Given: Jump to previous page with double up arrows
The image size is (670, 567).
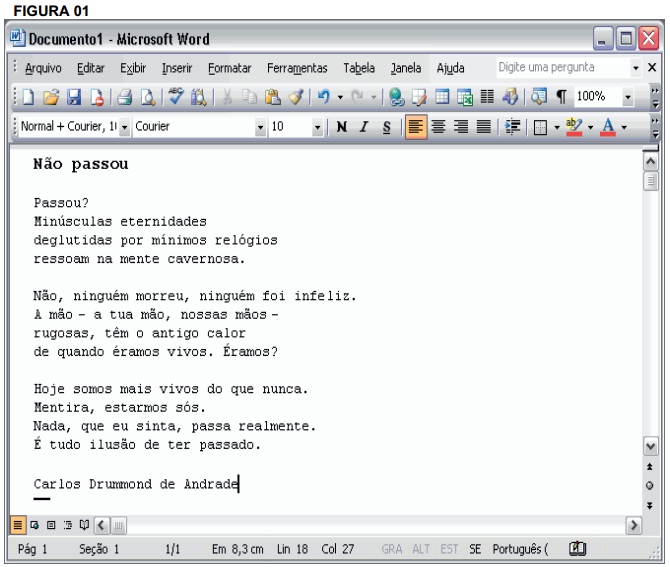Looking at the screenshot, I should click(x=649, y=467).
